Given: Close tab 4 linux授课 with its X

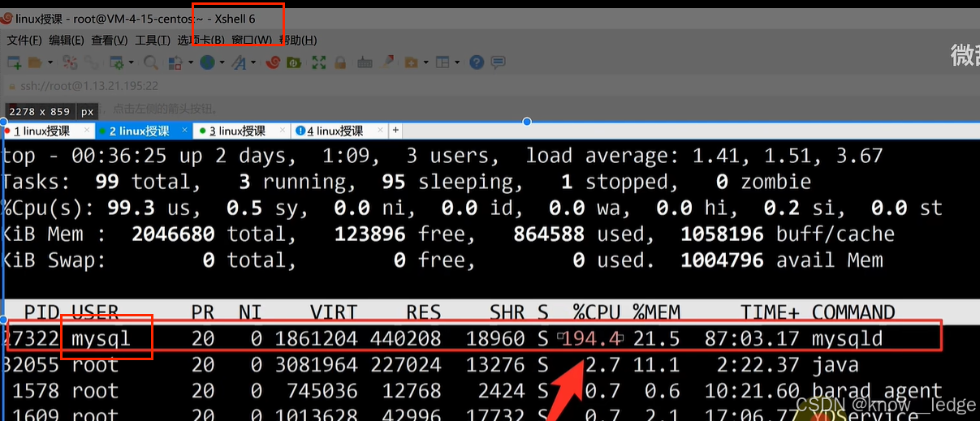Looking at the screenshot, I should [381, 131].
